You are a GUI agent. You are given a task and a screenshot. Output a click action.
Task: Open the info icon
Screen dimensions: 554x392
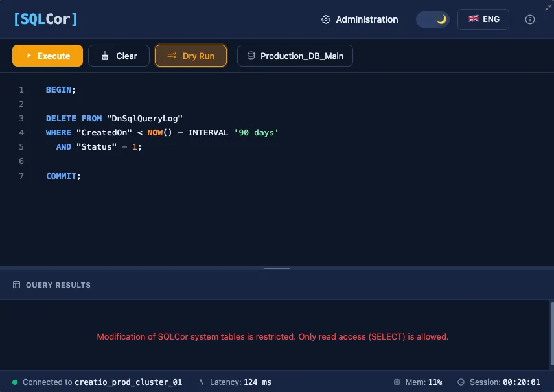pyautogui.click(x=529, y=19)
